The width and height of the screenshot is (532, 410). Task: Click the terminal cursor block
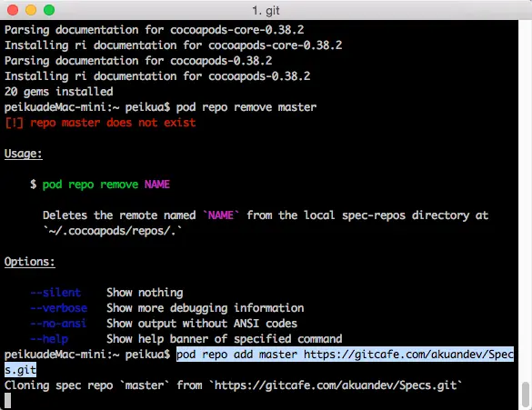[7, 401]
